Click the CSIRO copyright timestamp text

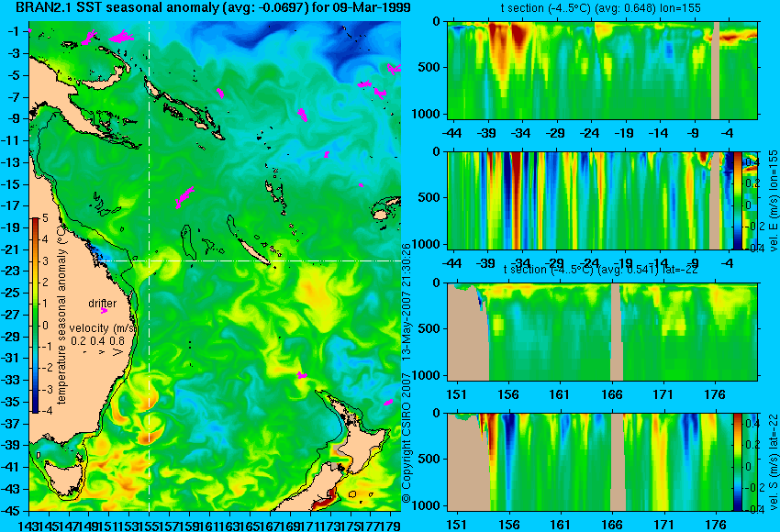(x=407, y=373)
